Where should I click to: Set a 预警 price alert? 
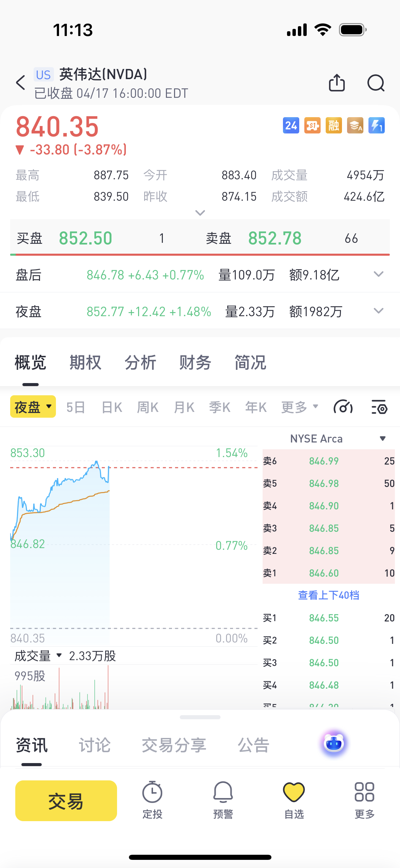223,800
